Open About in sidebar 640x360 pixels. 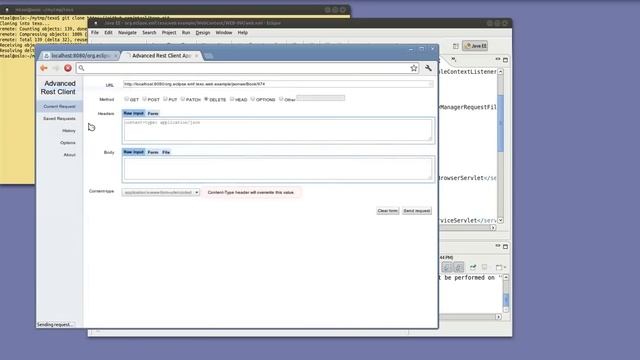point(69,155)
